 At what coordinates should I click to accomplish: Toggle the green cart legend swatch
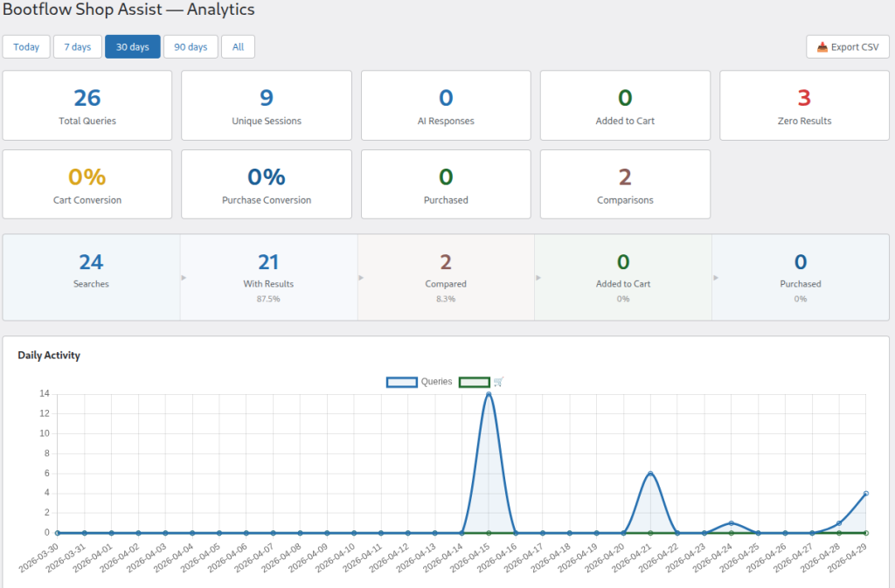pyautogui.click(x=475, y=382)
